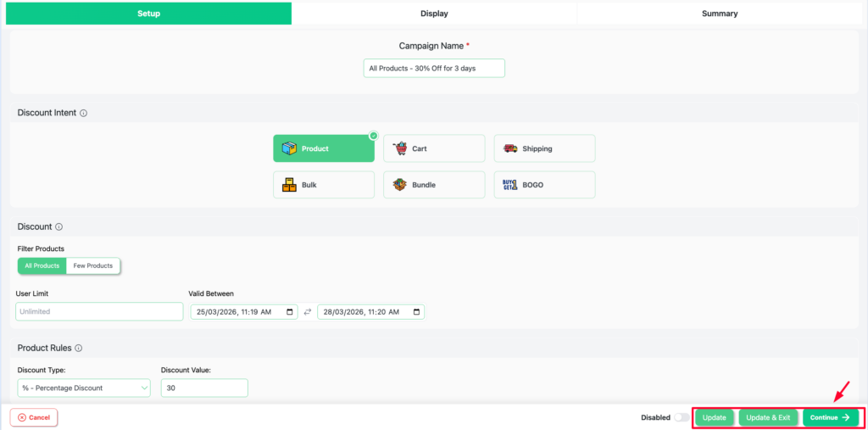Select the Product discount intent

[x=323, y=148]
